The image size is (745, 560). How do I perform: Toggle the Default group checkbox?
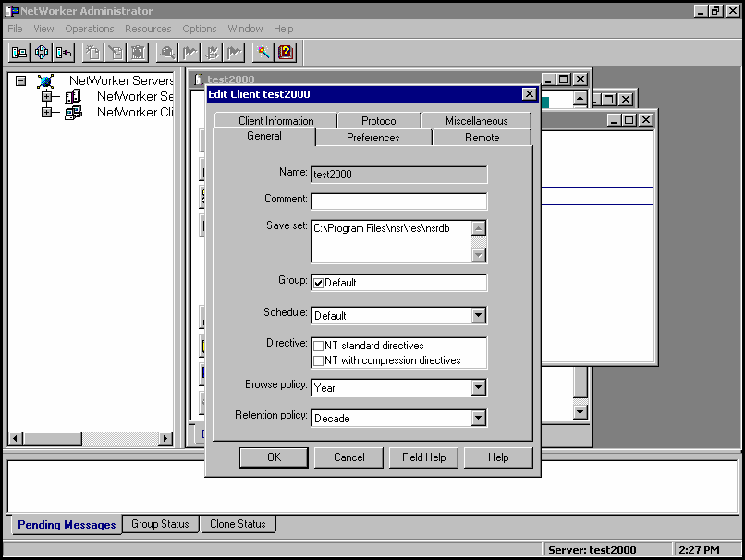(318, 283)
